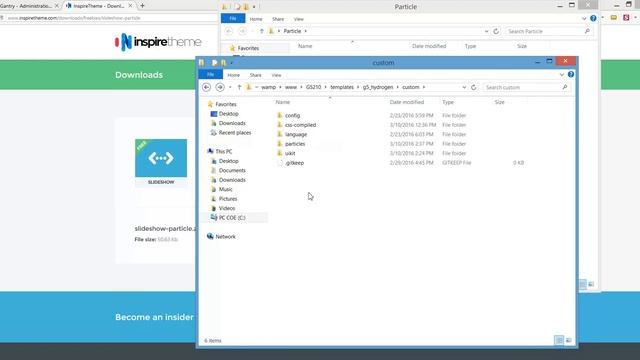The height and width of the screenshot is (360, 640).
Task: Sort by Date modified in custom window
Action: coord(407,102)
